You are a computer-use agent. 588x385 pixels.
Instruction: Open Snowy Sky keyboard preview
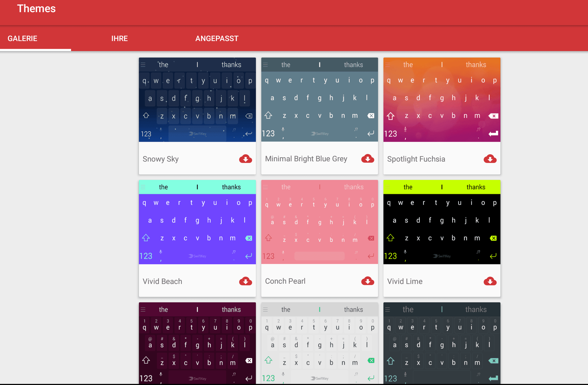(x=197, y=100)
